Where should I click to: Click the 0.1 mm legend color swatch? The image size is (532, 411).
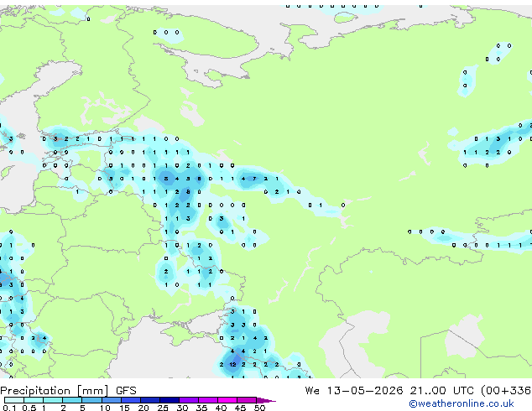14,400
